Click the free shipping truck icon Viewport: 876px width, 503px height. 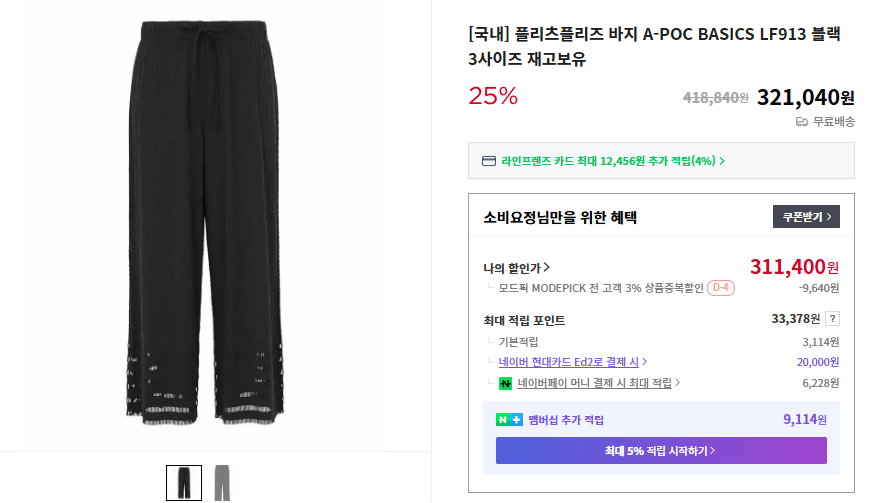coord(801,121)
